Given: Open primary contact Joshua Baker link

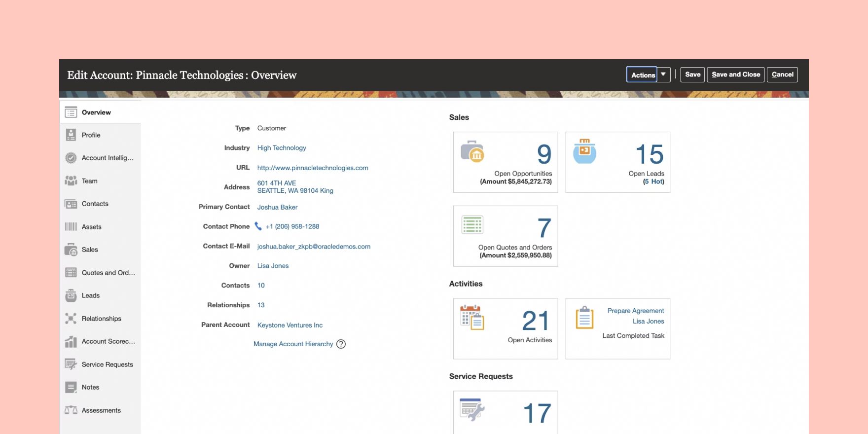Looking at the screenshot, I should [x=277, y=207].
